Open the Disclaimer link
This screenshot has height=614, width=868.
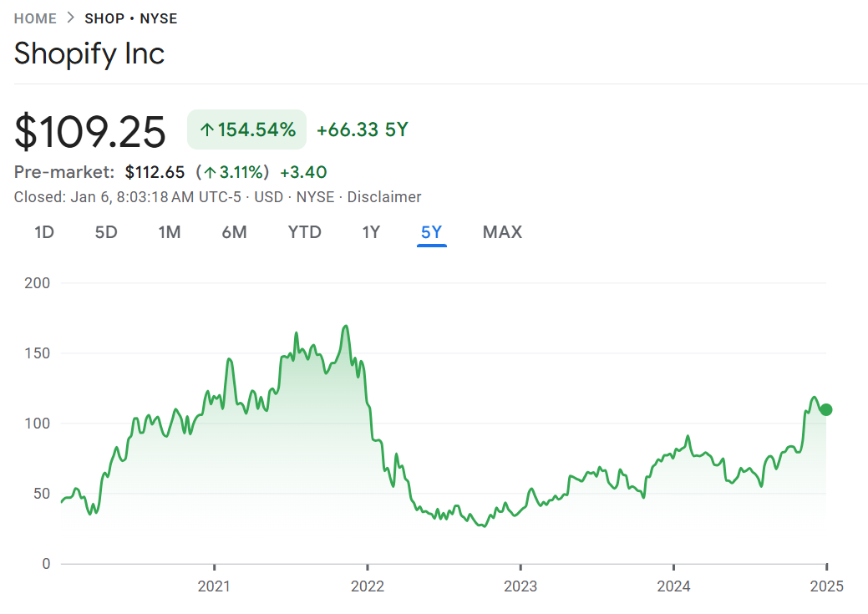(384, 197)
